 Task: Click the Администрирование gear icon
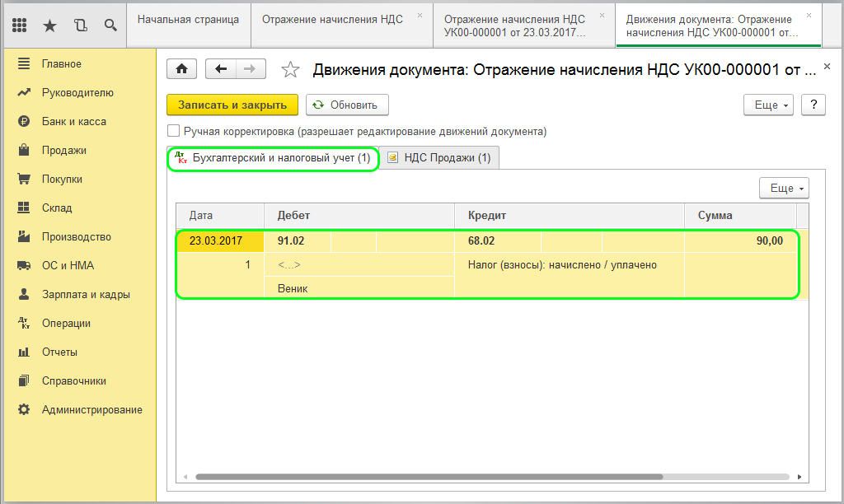click(x=24, y=409)
